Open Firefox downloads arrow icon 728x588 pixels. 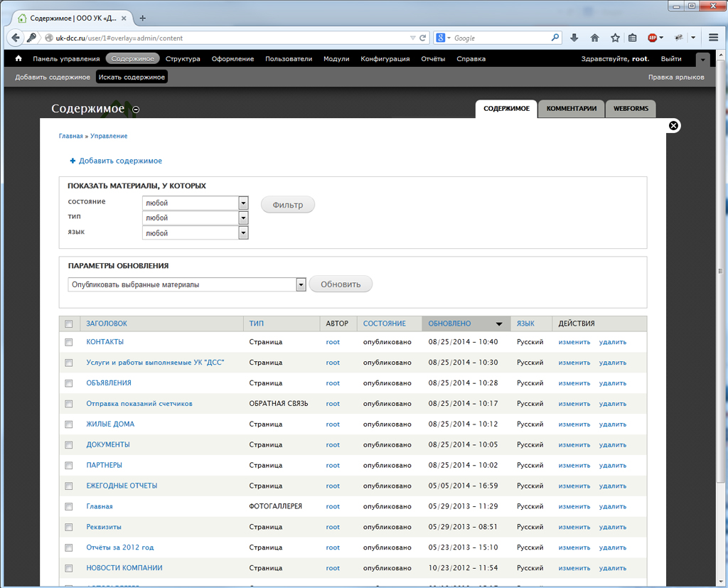574,38
